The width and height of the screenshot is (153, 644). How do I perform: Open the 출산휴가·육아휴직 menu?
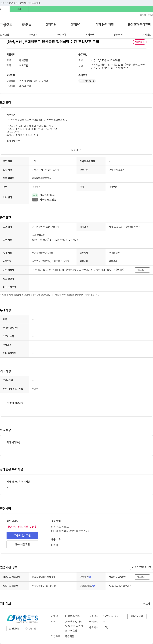click(139, 24)
